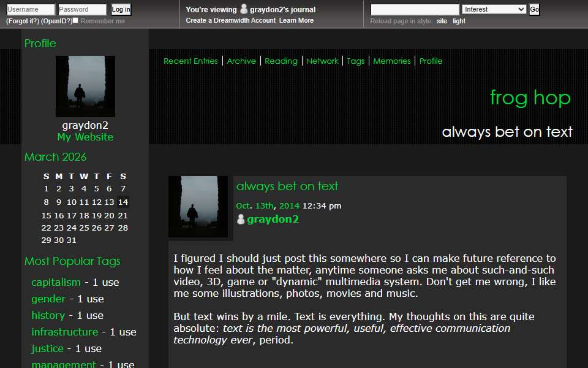
Task: Open the Interest search type dropdown
Action: [x=494, y=9]
